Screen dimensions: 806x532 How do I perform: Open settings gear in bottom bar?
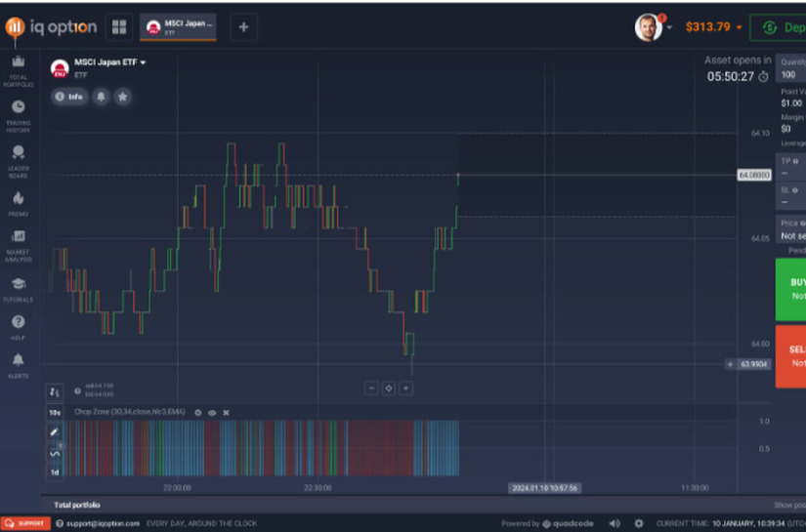click(x=638, y=524)
